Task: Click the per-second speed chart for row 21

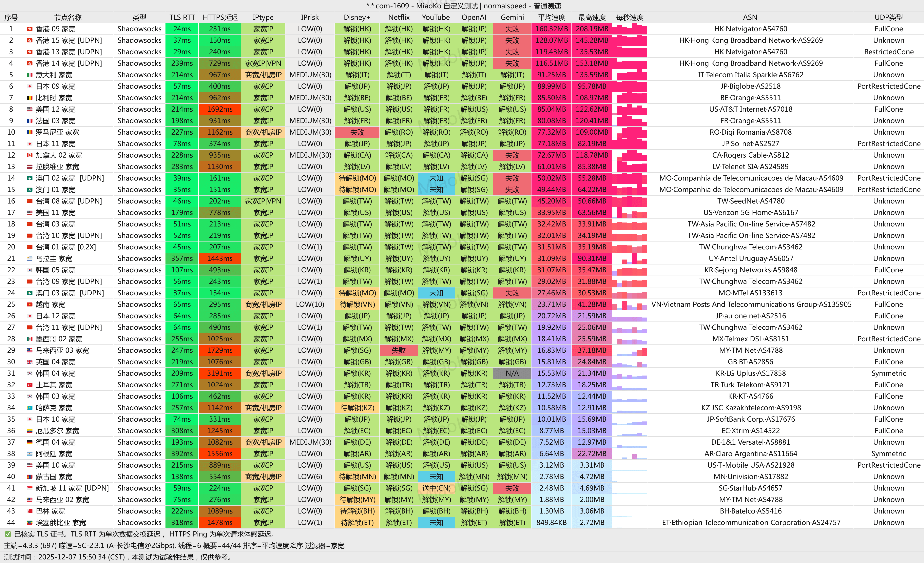Action: (630, 258)
